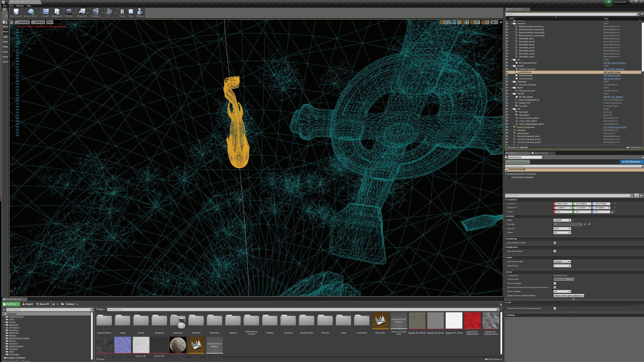This screenshot has height=362, width=644.
Task: Select the rotate gizmo mode in viewport
Action: (446, 22)
